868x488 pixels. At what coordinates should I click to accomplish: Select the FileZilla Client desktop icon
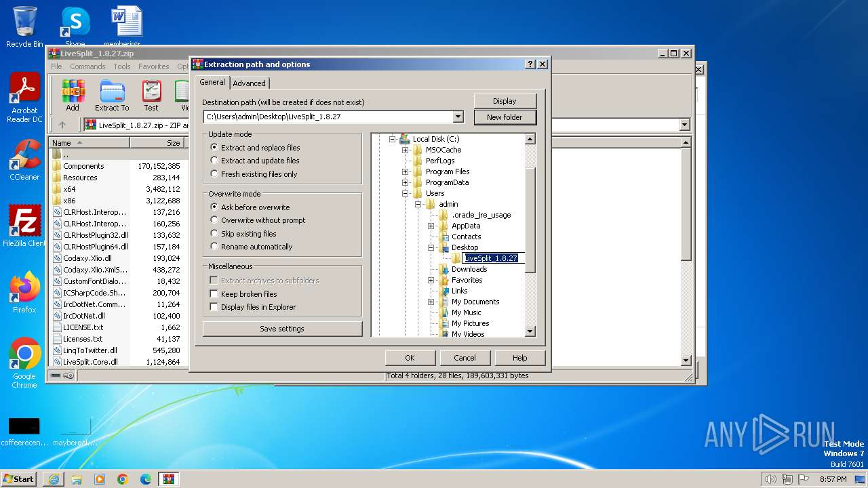24,226
